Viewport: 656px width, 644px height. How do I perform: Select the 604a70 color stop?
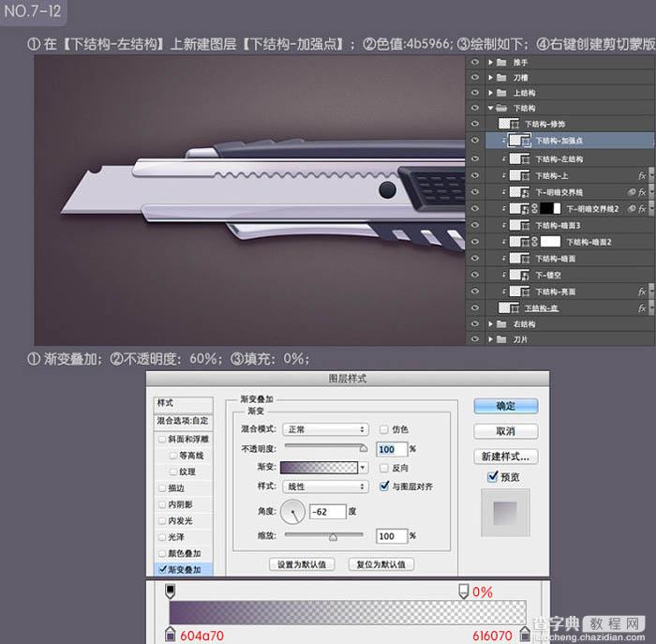click(x=170, y=634)
